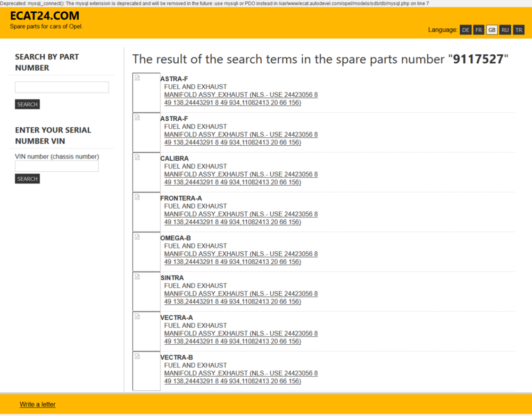Viewport: 532px width, 416px height.
Task: Select the GB language option
Action: [492, 30]
